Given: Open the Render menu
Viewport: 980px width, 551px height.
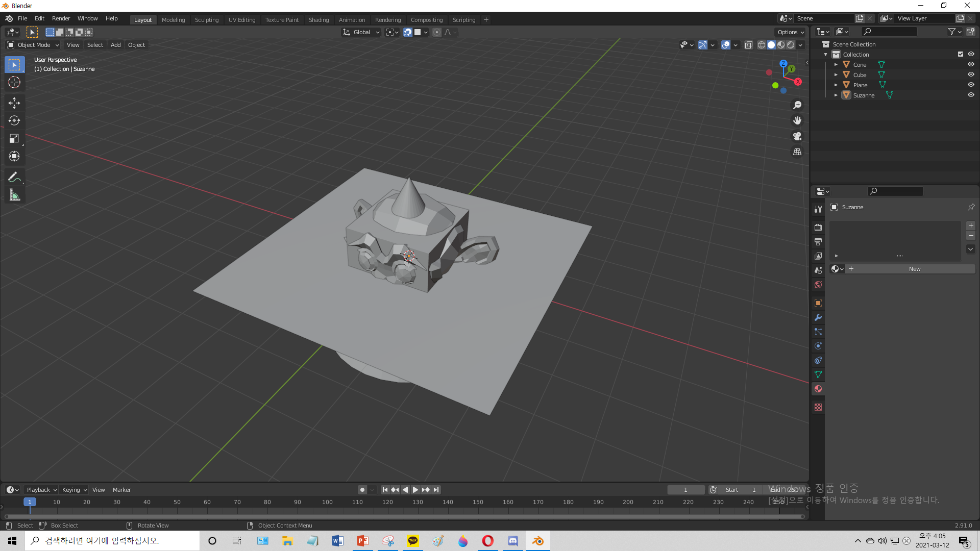Looking at the screenshot, I should pyautogui.click(x=61, y=18).
